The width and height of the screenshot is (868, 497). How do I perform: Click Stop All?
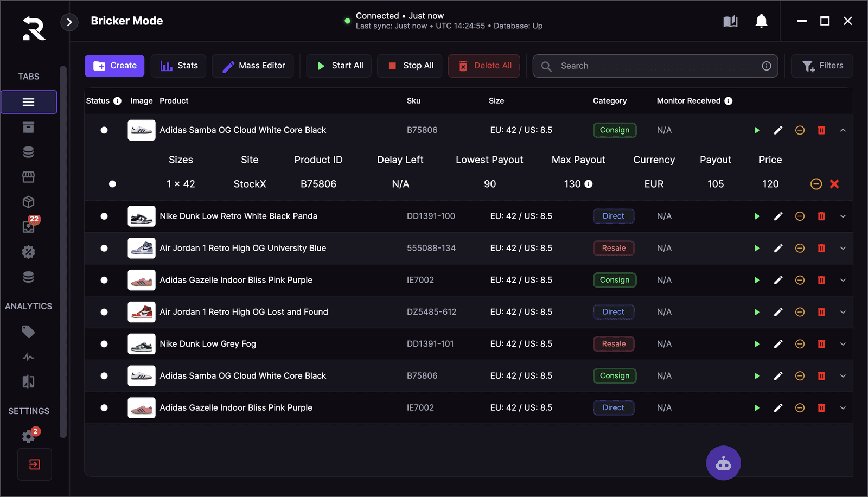point(410,66)
